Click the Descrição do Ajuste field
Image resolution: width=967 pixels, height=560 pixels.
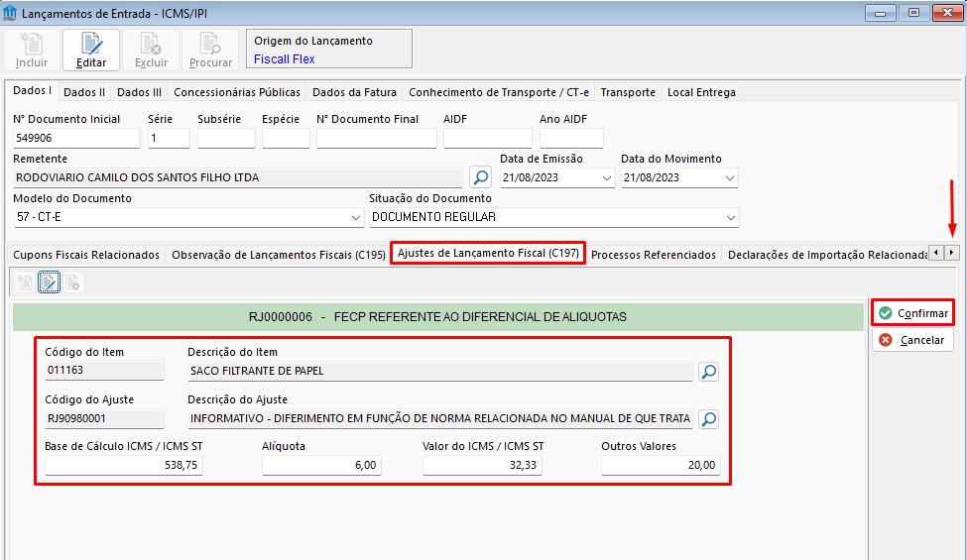(439, 419)
